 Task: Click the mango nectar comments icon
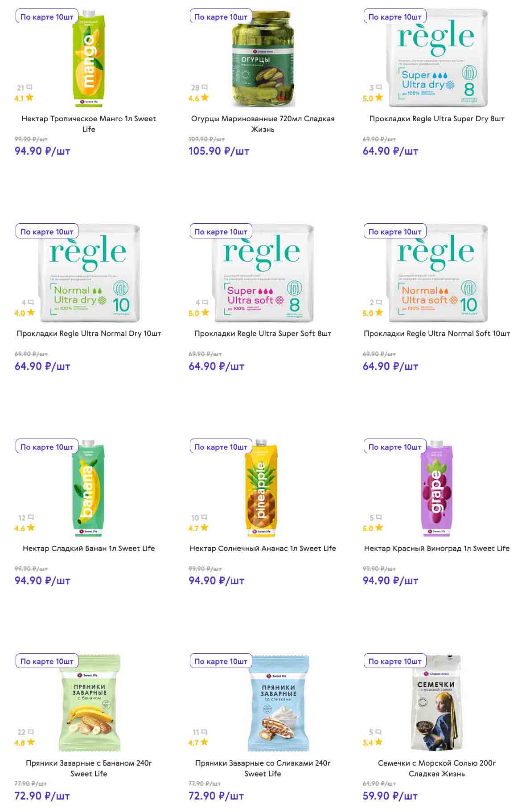[29, 87]
